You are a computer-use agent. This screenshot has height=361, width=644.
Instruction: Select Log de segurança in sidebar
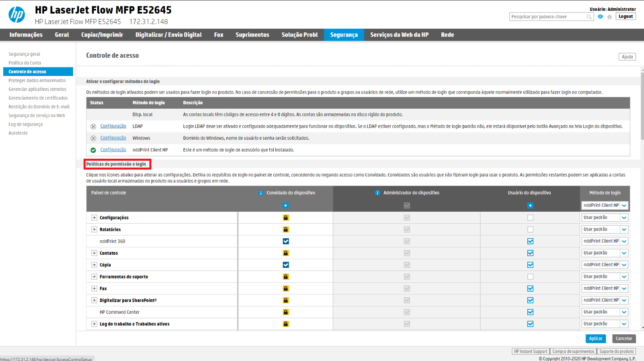pyautogui.click(x=25, y=124)
